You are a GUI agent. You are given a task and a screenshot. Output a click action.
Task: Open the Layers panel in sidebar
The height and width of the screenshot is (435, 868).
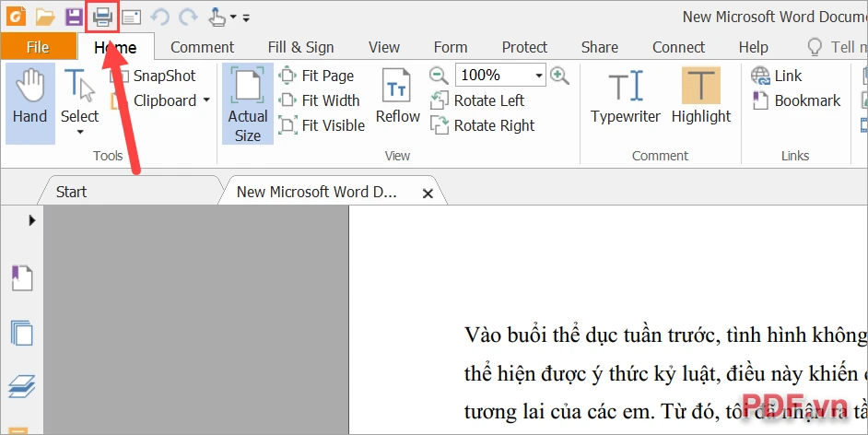[x=21, y=386]
